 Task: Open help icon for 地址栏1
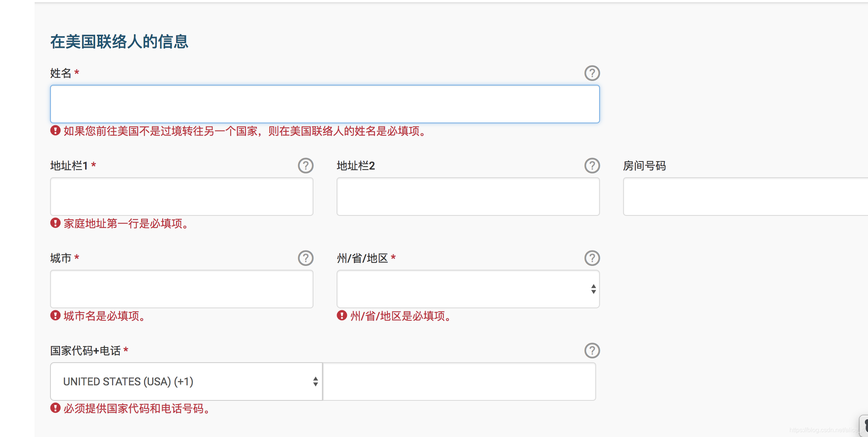305,165
